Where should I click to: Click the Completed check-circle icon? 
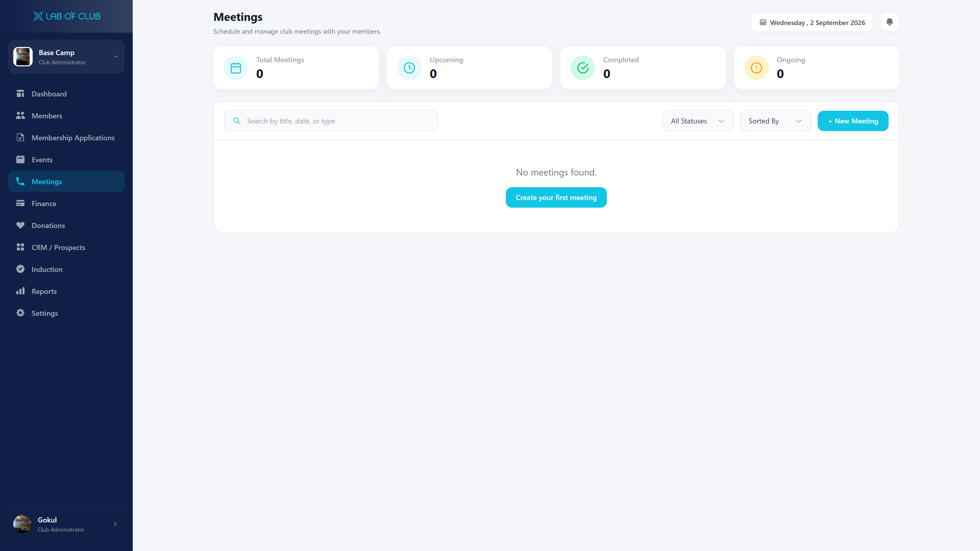(x=582, y=68)
